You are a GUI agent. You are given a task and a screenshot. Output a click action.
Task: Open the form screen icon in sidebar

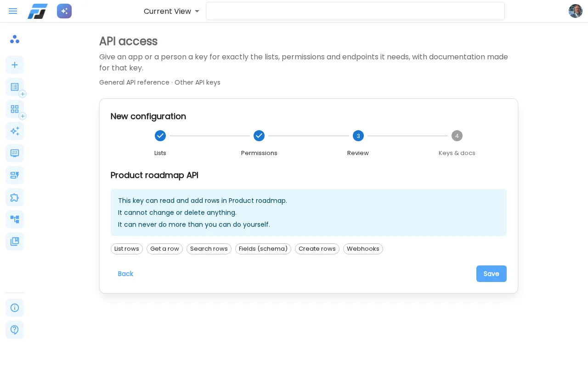15,153
